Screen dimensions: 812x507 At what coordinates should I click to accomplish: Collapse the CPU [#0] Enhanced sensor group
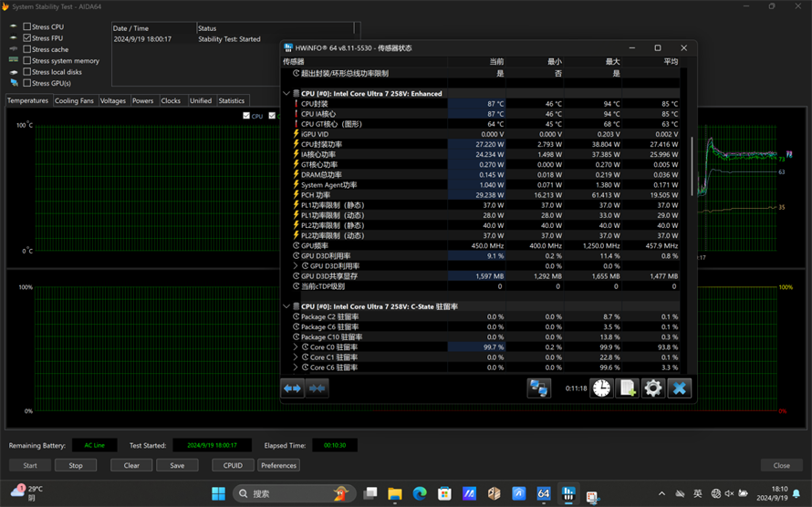click(286, 94)
